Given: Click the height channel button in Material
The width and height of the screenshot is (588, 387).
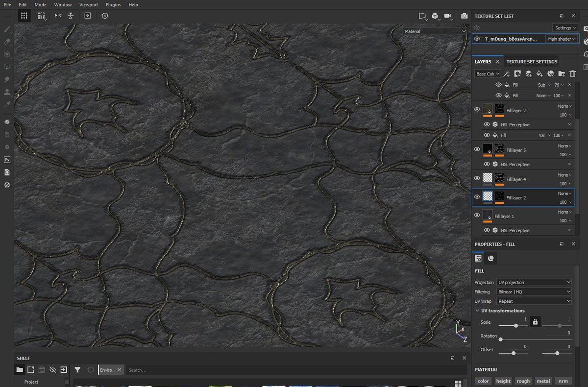Looking at the screenshot, I should pyautogui.click(x=503, y=381).
